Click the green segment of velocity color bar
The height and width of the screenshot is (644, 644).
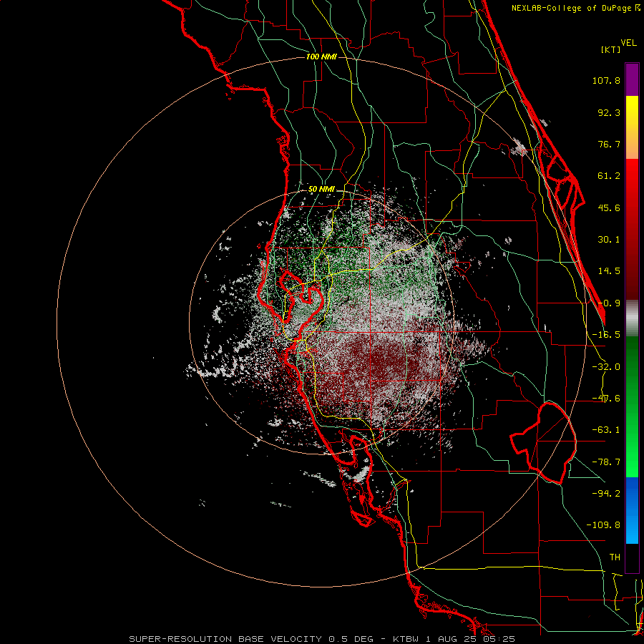(x=632, y=406)
